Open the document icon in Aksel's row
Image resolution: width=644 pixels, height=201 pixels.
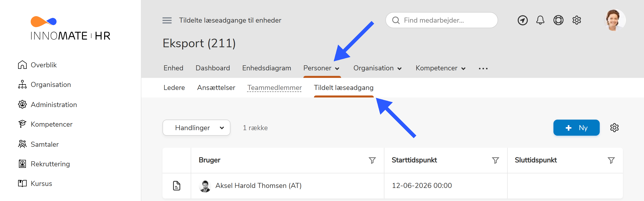(176, 186)
